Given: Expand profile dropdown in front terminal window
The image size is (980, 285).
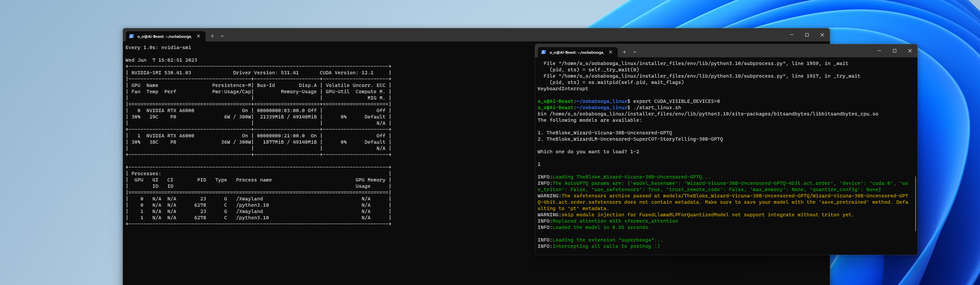Looking at the screenshot, I should 634,52.
